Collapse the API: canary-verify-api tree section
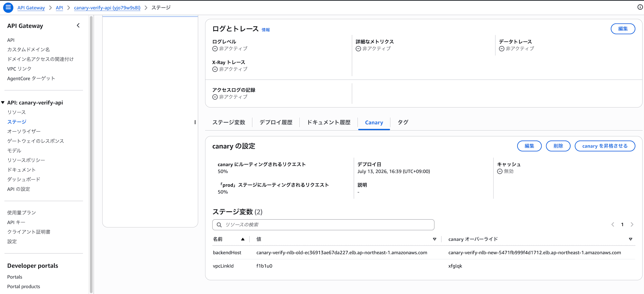The height and width of the screenshot is (294, 644). click(x=3, y=103)
